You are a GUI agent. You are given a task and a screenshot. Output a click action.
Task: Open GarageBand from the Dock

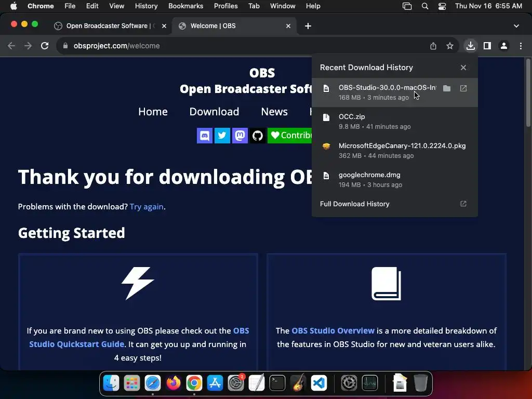point(298,383)
